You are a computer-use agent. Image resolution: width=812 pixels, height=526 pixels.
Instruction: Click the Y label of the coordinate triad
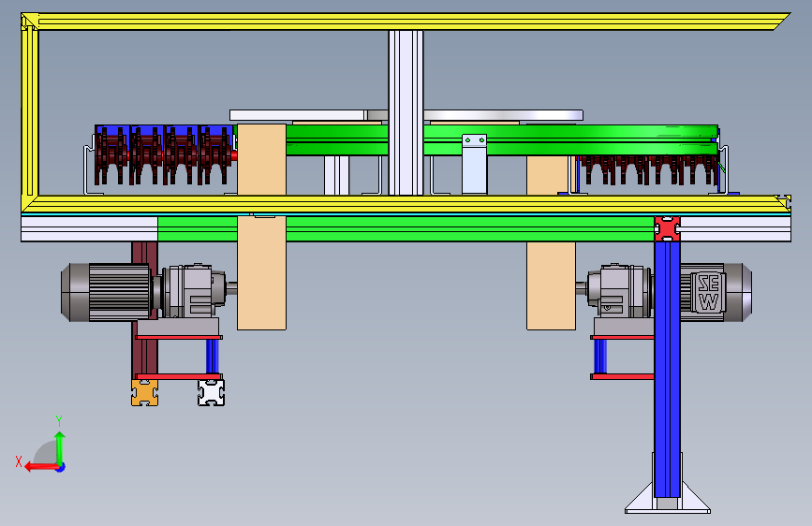pos(59,421)
